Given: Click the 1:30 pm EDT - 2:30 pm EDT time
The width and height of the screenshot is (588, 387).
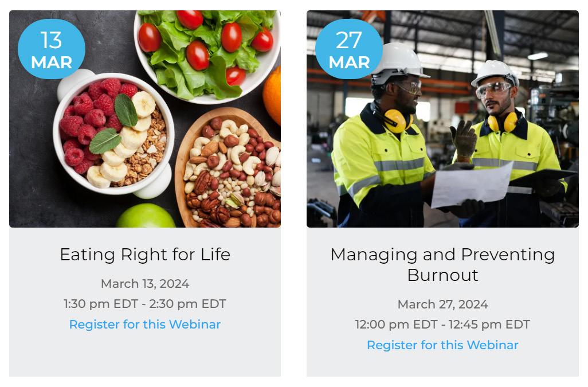Looking at the screenshot, I should tap(145, 304).
